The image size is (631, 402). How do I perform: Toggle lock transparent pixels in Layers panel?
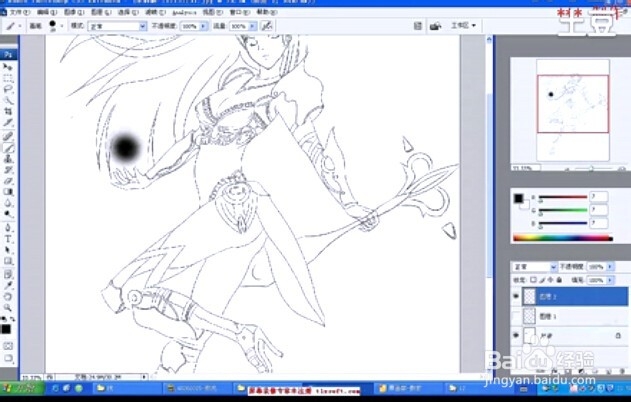[533, 280]
